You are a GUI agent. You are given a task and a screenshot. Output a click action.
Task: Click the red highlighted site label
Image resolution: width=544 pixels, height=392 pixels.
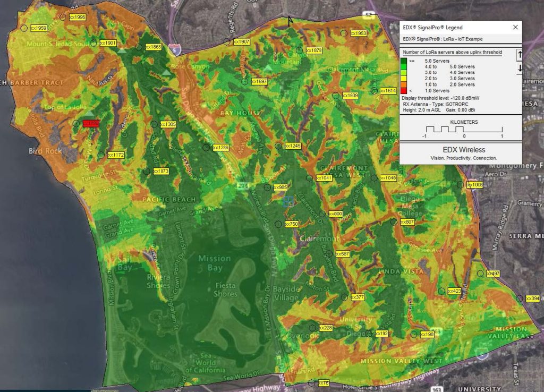pos(91,123)
